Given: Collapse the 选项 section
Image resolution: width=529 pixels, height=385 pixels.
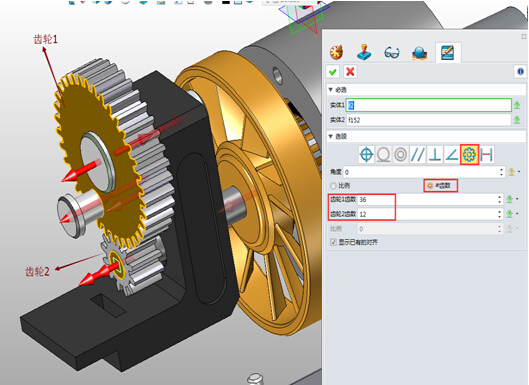Looking at the screenshot, I should click(x=331, y=136).
